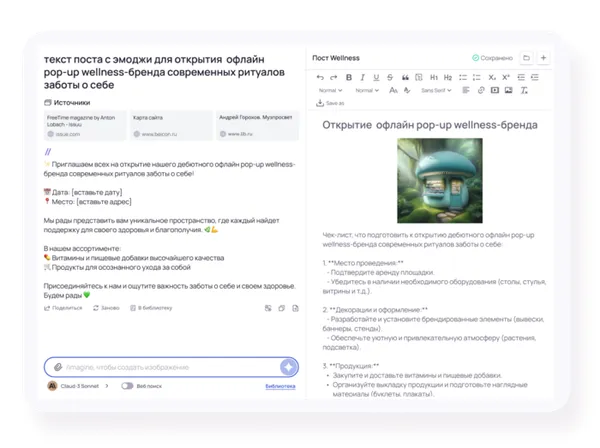Attach a file with the paperclip icon

click(58, 367)
